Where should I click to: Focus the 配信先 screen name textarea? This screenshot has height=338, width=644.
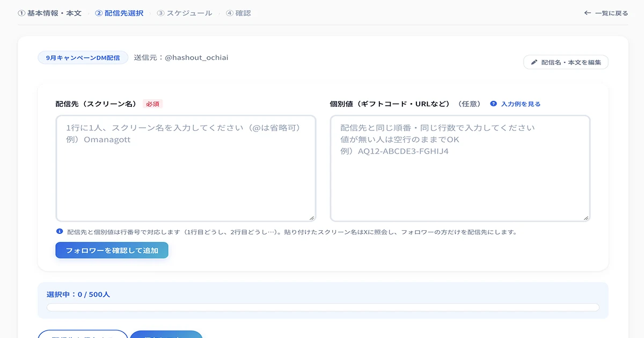click(186, 168)
